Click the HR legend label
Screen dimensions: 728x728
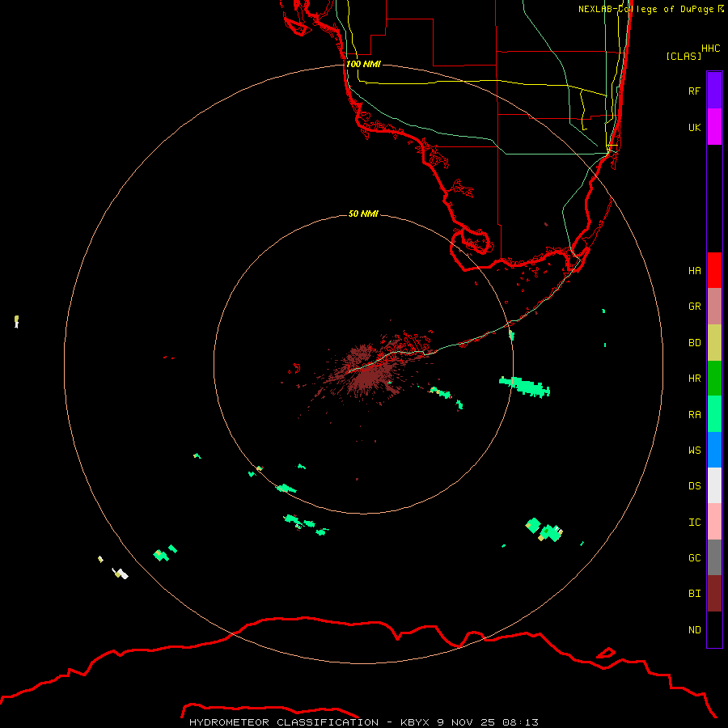(x=694, y=379)
